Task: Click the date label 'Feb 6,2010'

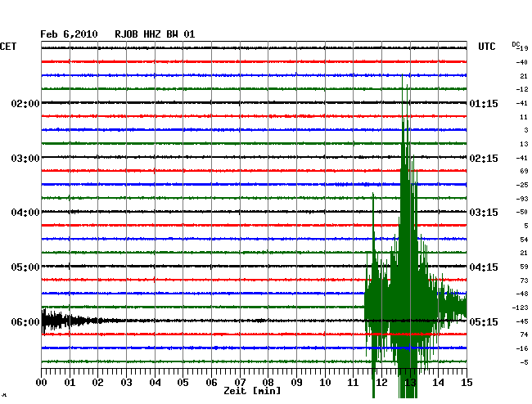Action: point(69,34)
